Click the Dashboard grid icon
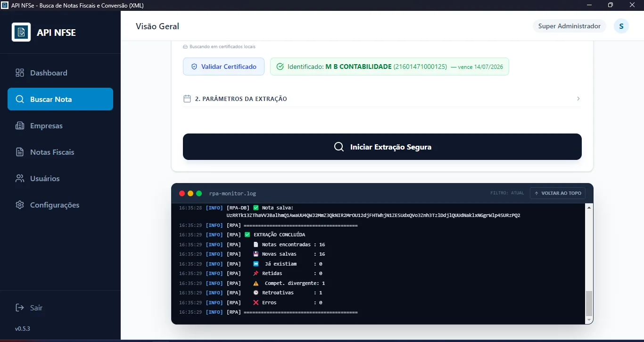644x342 pixels. (20, 73)
